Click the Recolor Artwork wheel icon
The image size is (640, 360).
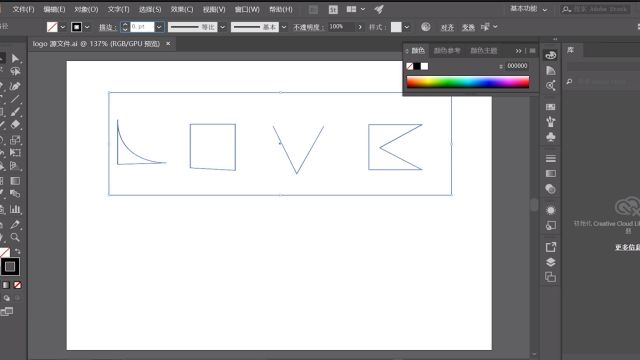coord(426,27)
